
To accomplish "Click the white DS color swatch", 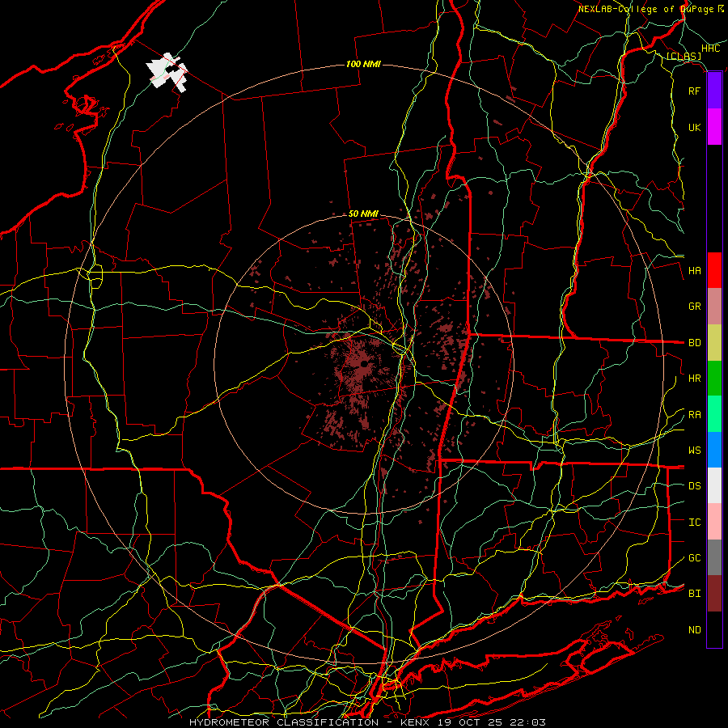I will (x=714, y=485).
